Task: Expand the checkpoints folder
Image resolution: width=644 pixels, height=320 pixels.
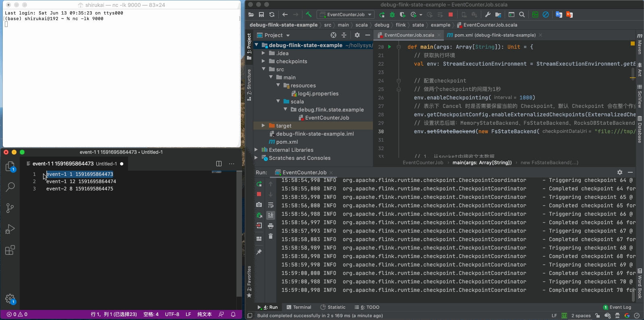Action: (x=263, y=61)
